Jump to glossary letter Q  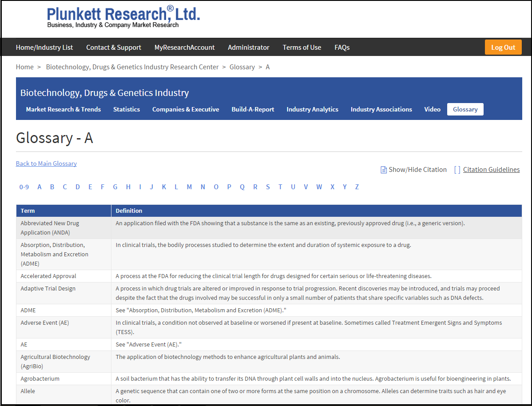coord(242,187)
